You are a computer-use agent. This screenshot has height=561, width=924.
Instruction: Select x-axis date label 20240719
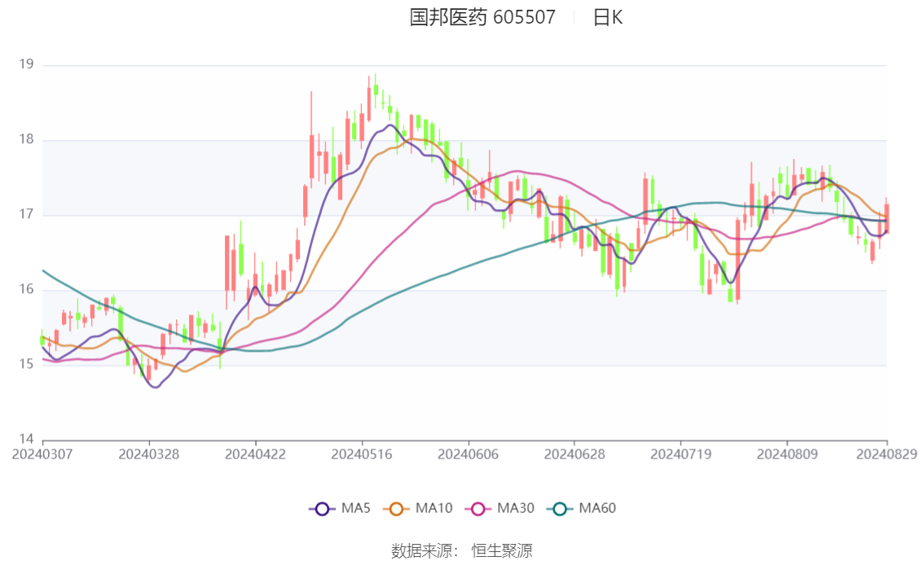click(680, 454)
